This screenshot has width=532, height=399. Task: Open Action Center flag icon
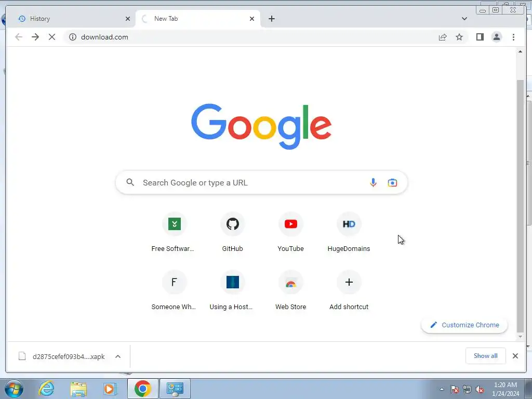[x=455, y=389]
